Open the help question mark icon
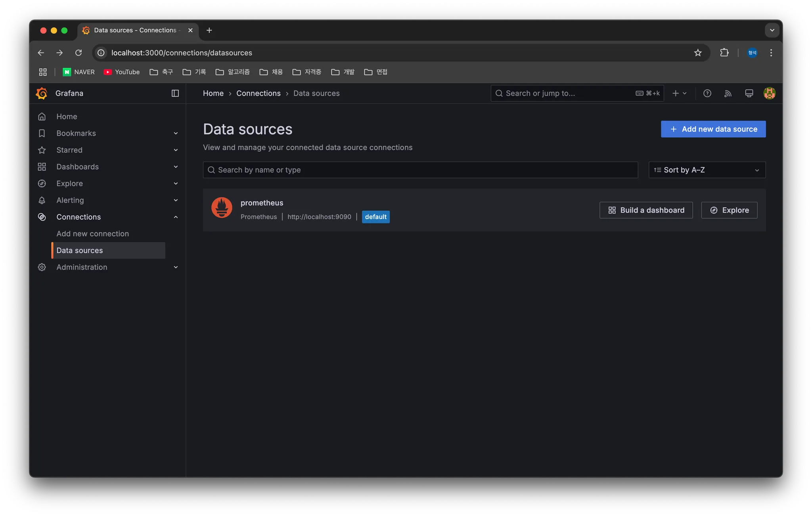 [x=707, y=93]
